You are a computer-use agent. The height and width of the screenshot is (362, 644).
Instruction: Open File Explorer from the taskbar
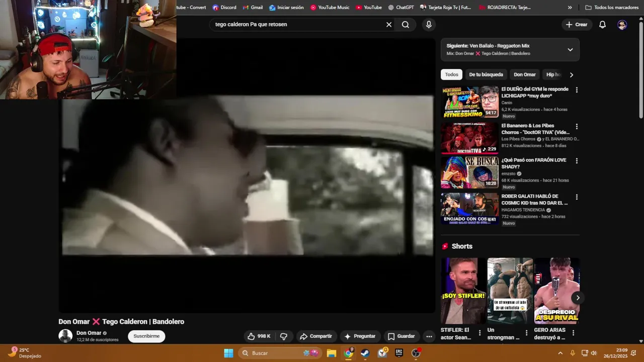pos(331,353)
